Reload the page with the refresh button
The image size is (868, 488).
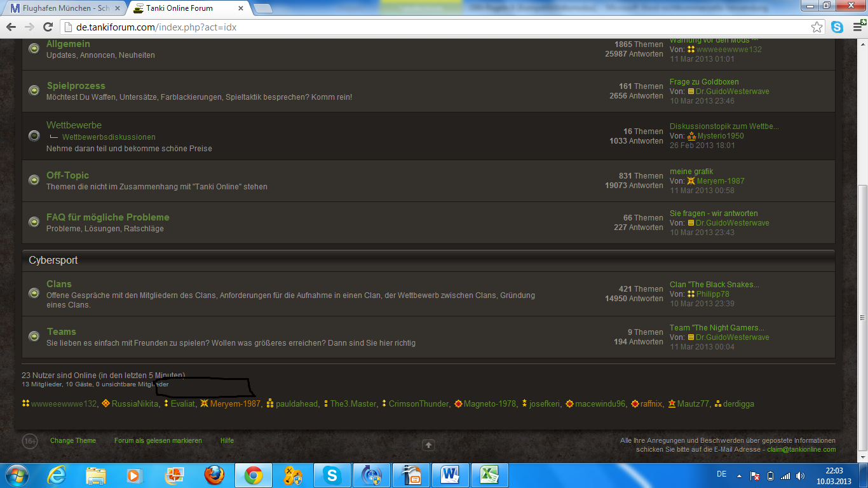[x=48, y=27]
